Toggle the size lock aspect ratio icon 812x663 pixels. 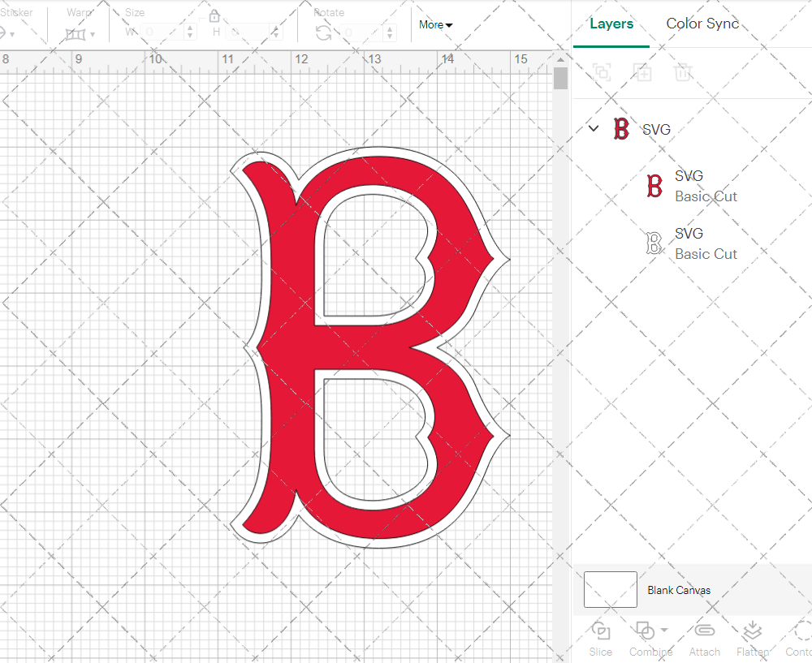click(214, 16)
